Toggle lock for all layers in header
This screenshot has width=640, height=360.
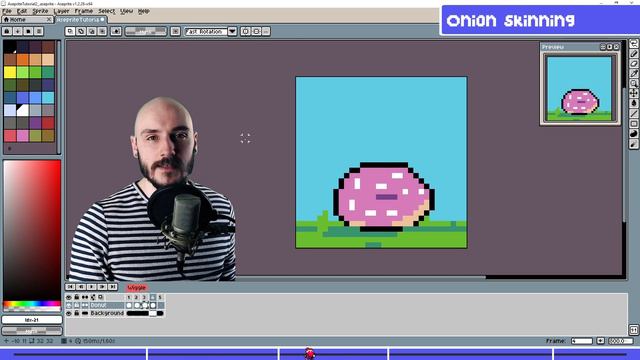coord(77,297)
